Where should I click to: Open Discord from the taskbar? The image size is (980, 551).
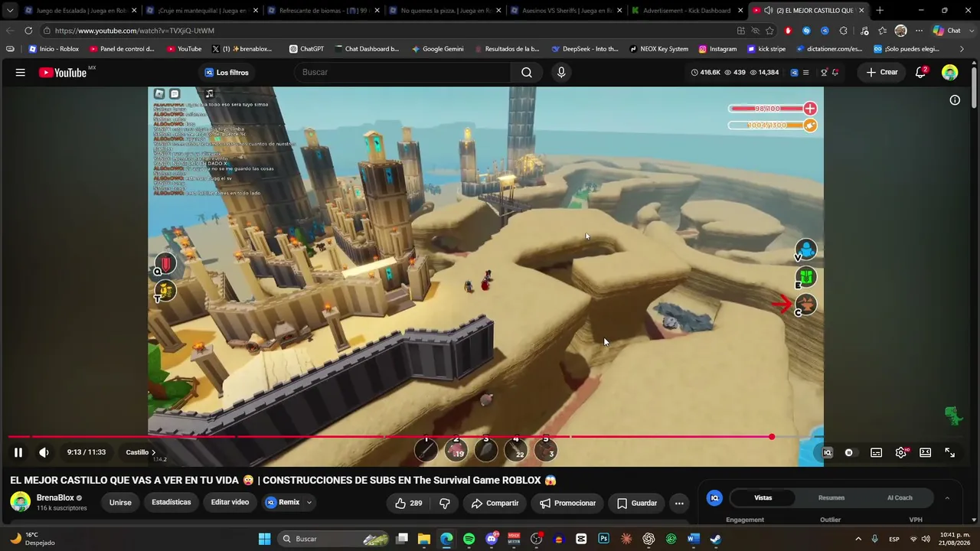492,539
